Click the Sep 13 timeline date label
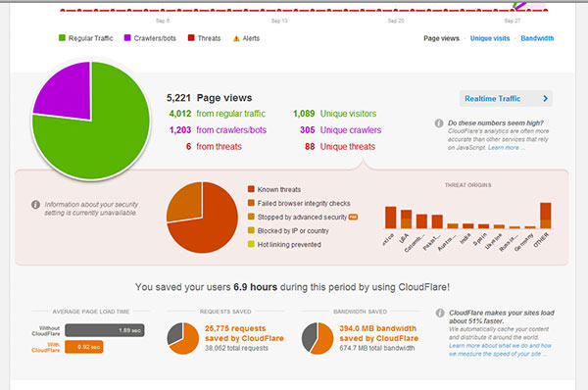Screen dimensions: 588x390 (279, 21)
